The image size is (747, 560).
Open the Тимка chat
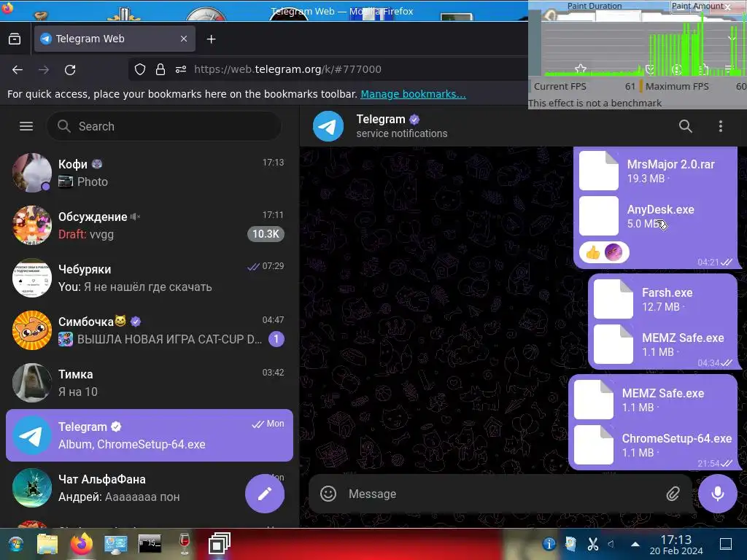pos(150,383)
